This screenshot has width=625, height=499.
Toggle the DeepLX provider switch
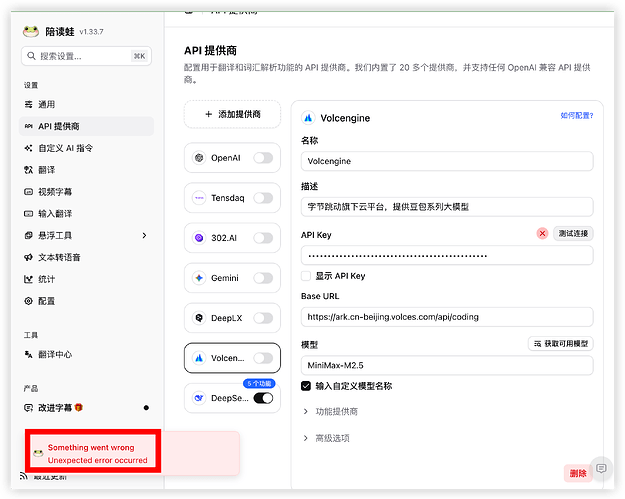click(263, 318)
